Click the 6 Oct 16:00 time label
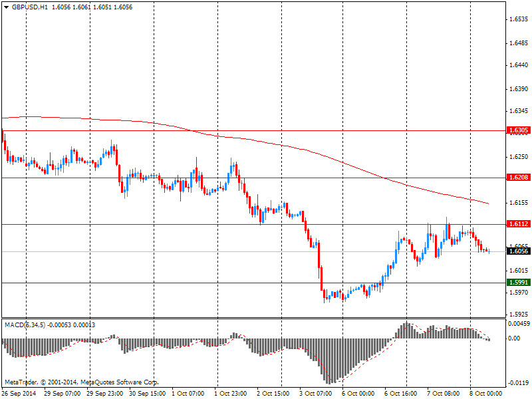This screenshot has height=399, width=532. [x=401, y=394]
